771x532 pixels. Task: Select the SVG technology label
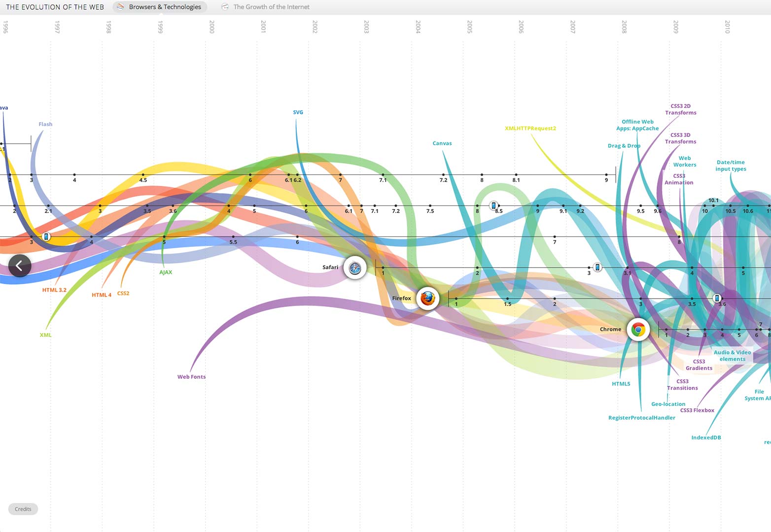[298, 112]
